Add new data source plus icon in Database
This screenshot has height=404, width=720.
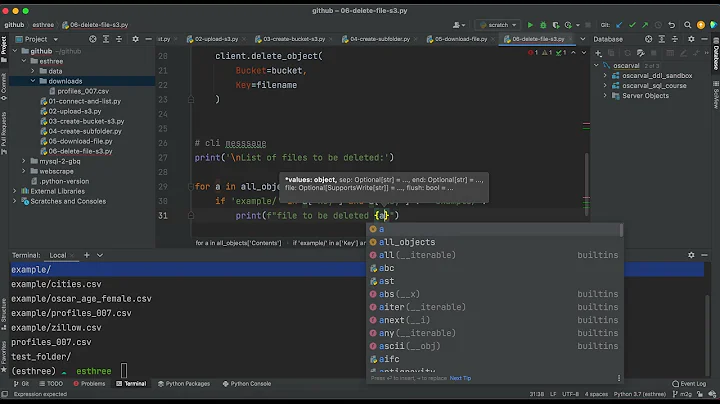click(598, 53)
